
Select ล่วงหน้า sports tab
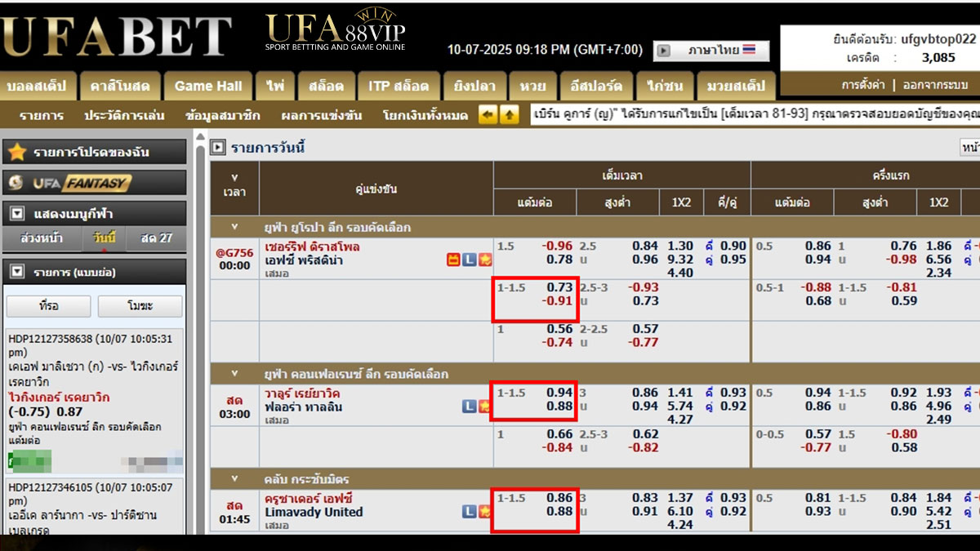(41, 238)
